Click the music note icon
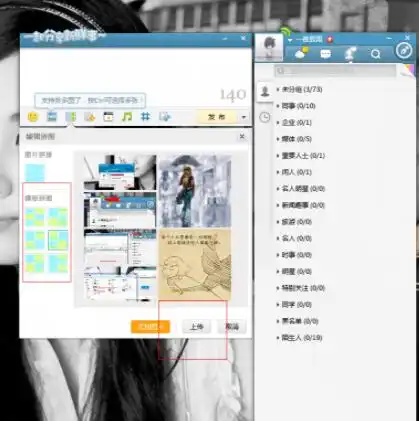419x421 pixels. tap(127, 117)
